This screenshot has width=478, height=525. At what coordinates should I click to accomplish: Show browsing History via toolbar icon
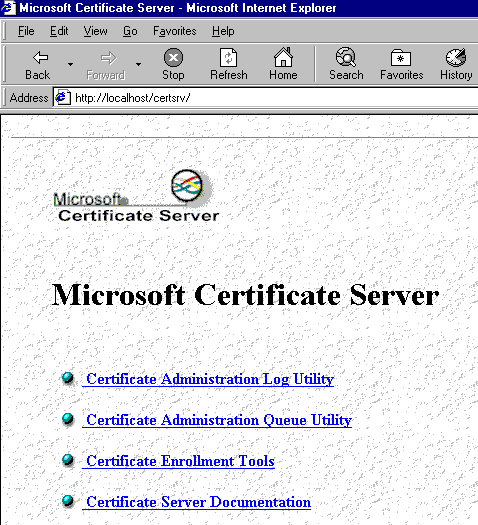[456, 57]
